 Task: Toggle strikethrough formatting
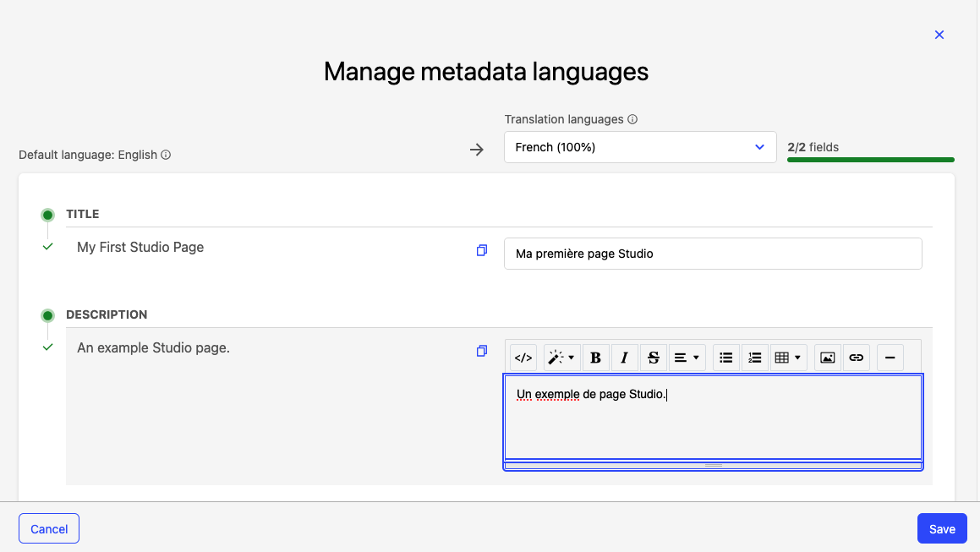(653, 358)
